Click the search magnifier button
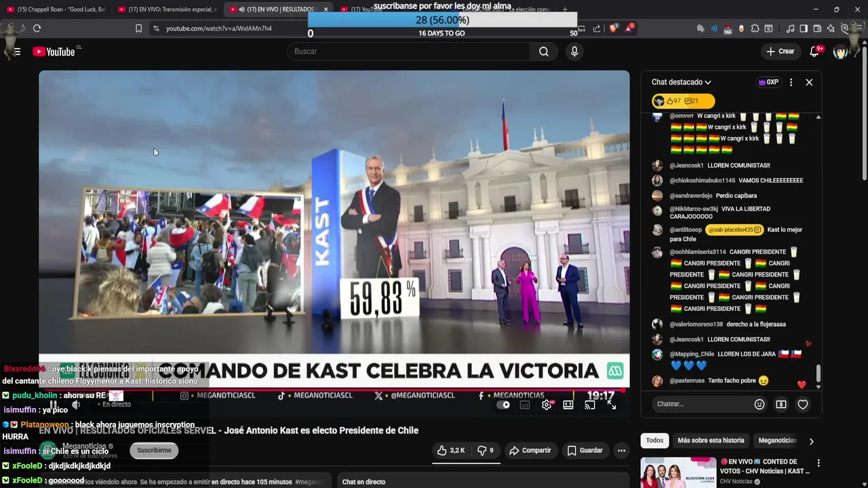 tap(544, 52)
